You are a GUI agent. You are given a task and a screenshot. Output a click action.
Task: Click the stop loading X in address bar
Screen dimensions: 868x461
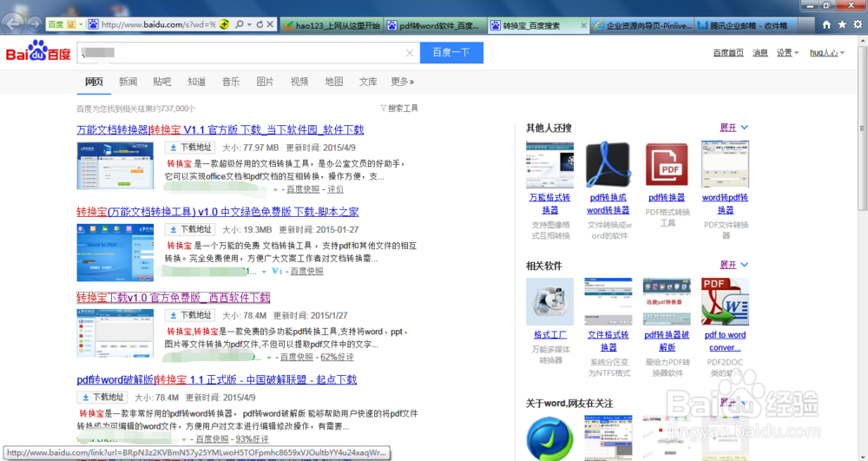[x=270, y=24]
